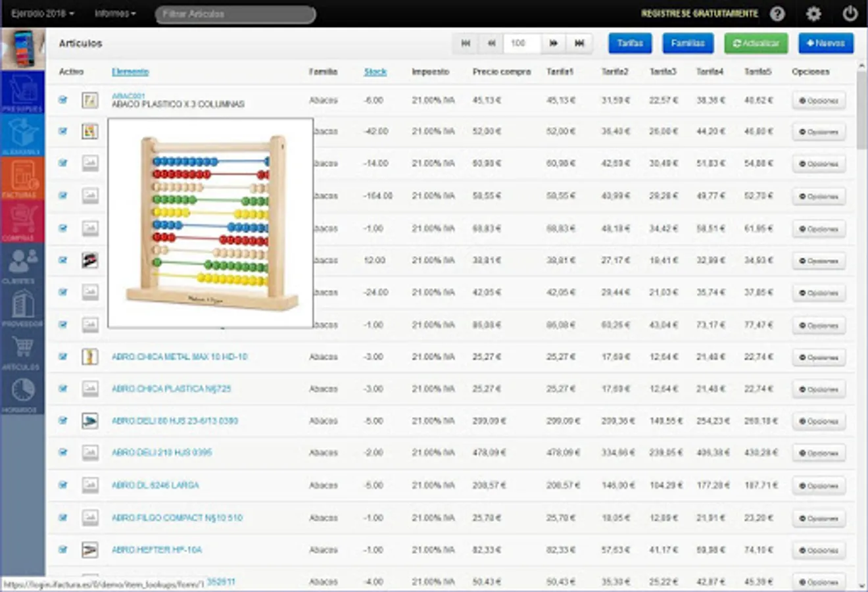Click the image icon for ABACO PLASTICO X 3 COLUMNAS
Screen dimensions: 868x592
coord(90,100)
